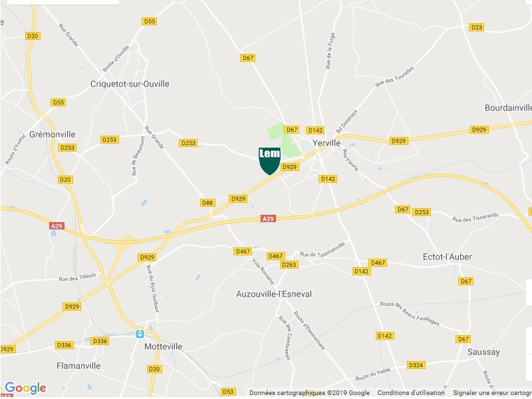Select the Criquetot-sur-Ouville label
Image resolution: width=532 pixels, height=399 pixels.
click(x=130, y=84)
